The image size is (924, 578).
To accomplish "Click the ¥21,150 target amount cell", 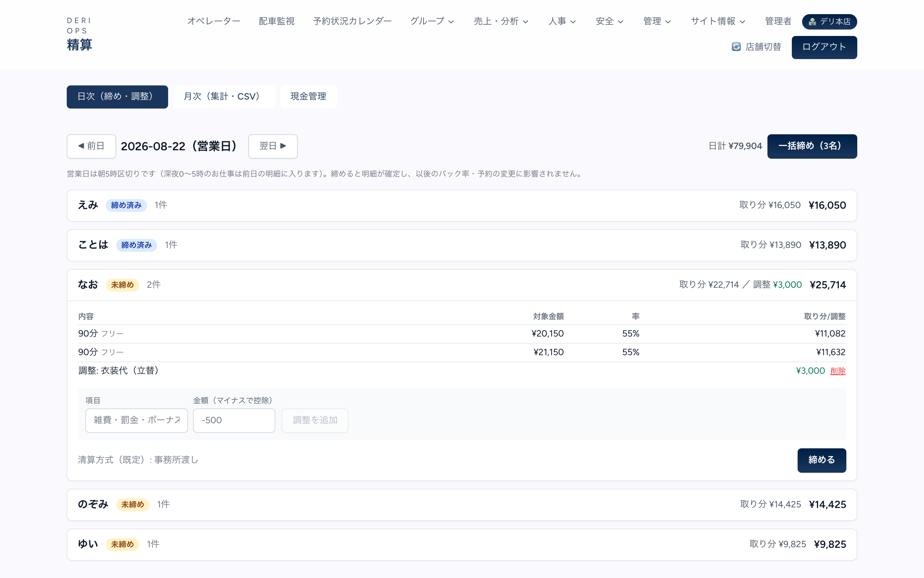I will point(548,352).
